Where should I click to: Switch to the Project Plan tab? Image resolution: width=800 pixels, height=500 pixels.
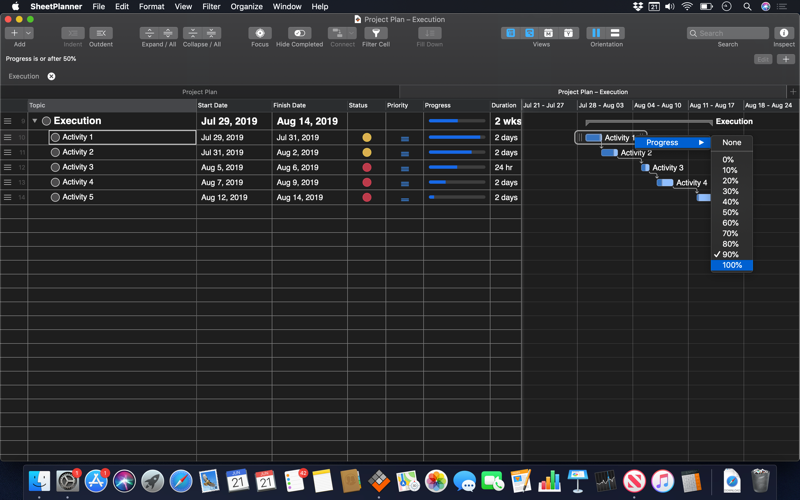tap(199, 92)
